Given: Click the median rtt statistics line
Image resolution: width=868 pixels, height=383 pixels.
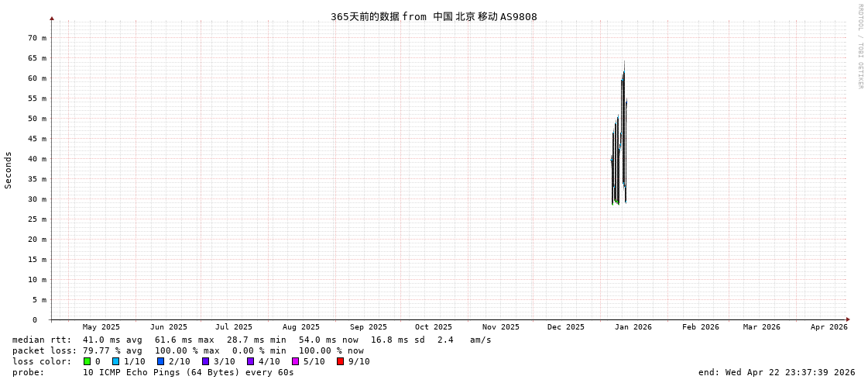Looking at the screenshot, I should point(252,340).
